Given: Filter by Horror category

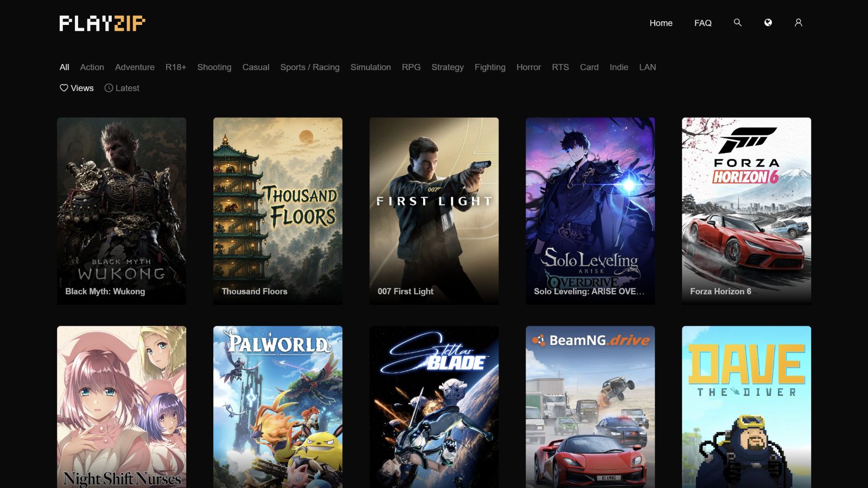Looking at the screenshot, I should [x=528, y=67].
